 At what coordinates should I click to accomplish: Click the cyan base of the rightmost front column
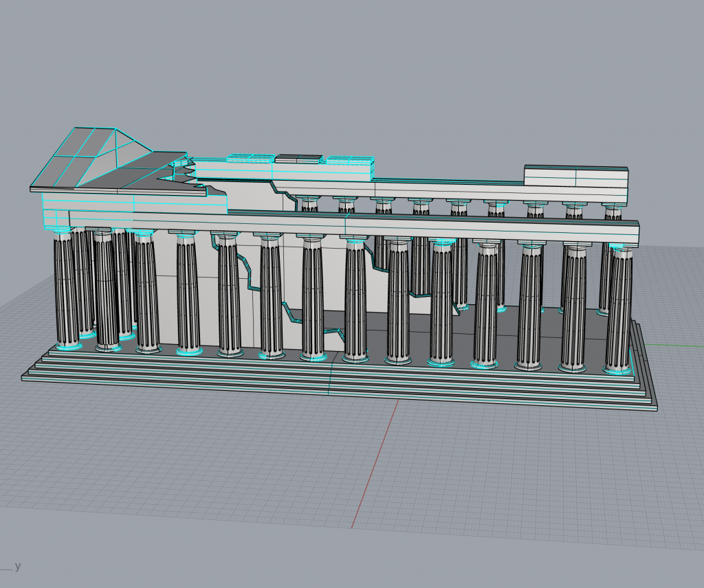coord(617,371)
